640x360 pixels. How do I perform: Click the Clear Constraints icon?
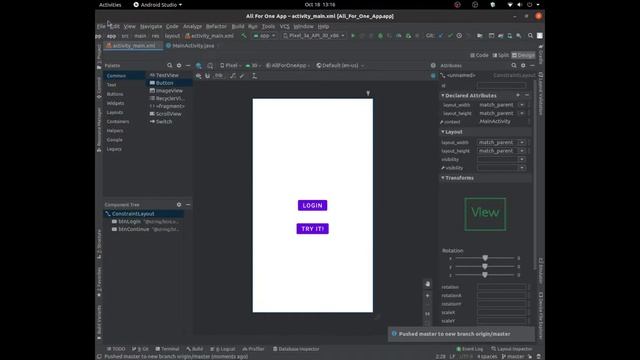(x=233, y=76)
